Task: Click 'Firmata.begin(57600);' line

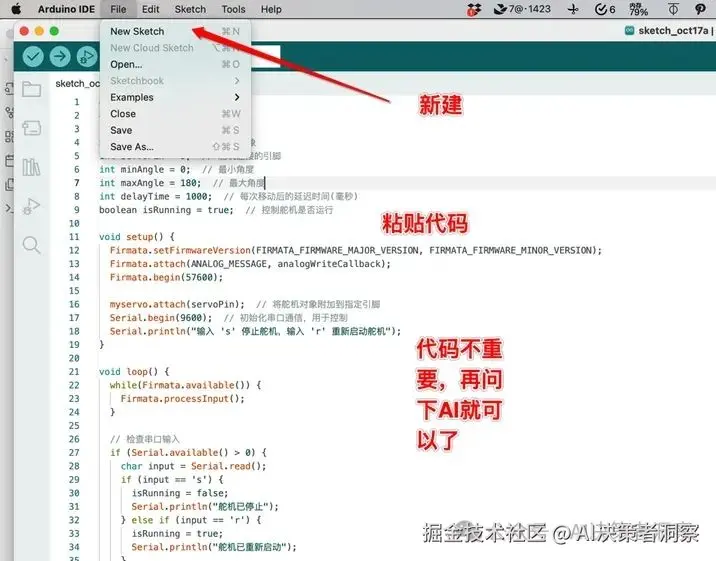Action: [x=166, y=277]
